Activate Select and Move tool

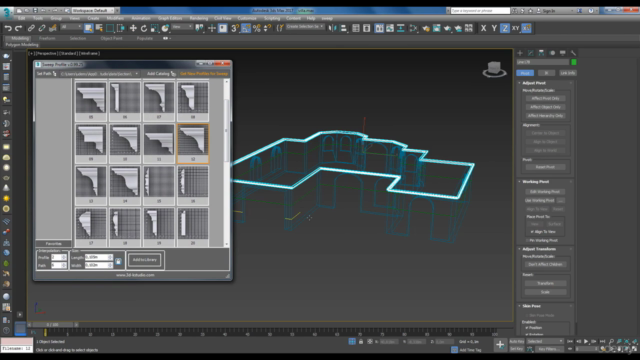tap(133, 28)
